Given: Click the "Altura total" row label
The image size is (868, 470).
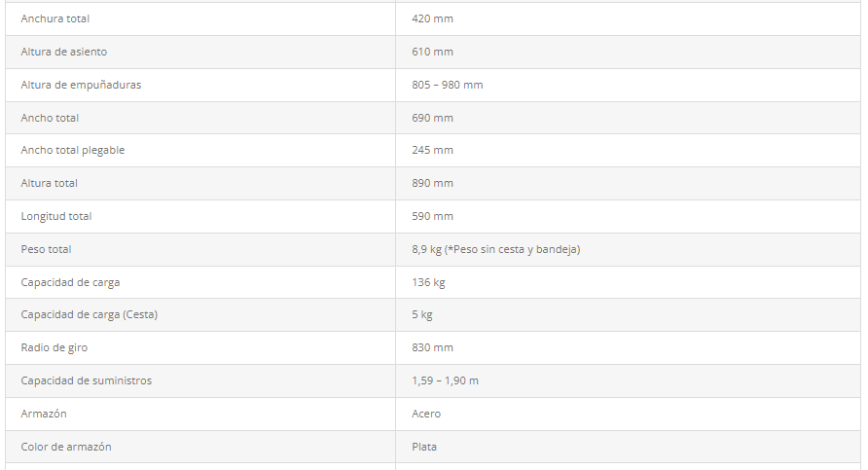Looking at the screenshot, I should point(49,183).
